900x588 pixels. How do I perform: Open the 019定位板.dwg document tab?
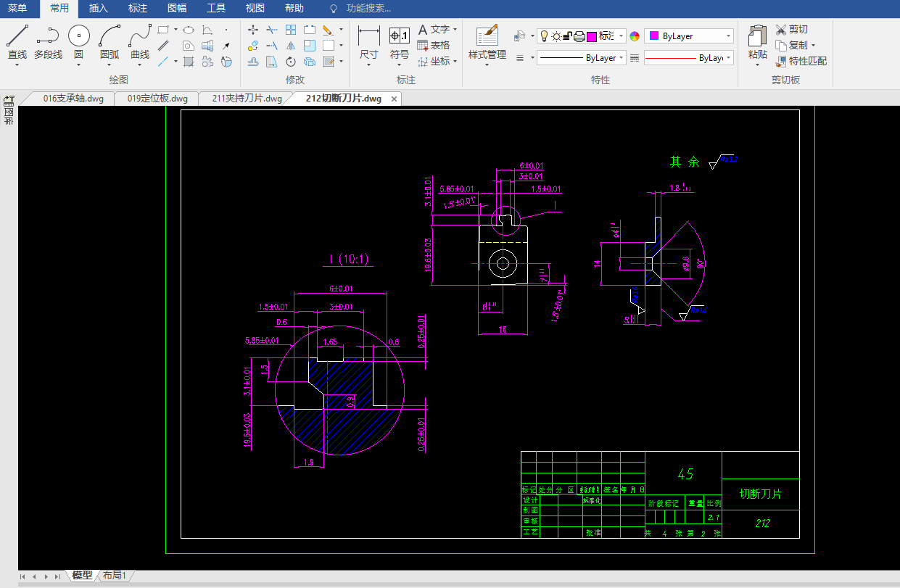coord(157,99)
